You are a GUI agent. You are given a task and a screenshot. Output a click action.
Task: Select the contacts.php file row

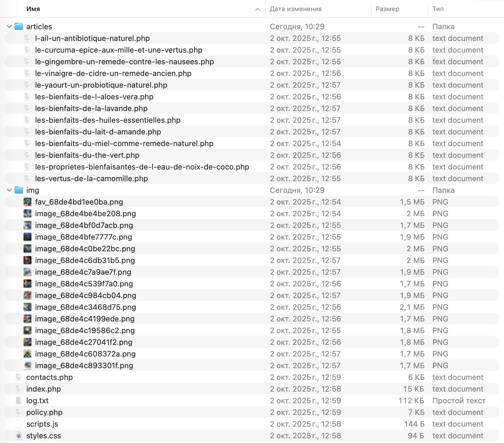click(49, 377)
